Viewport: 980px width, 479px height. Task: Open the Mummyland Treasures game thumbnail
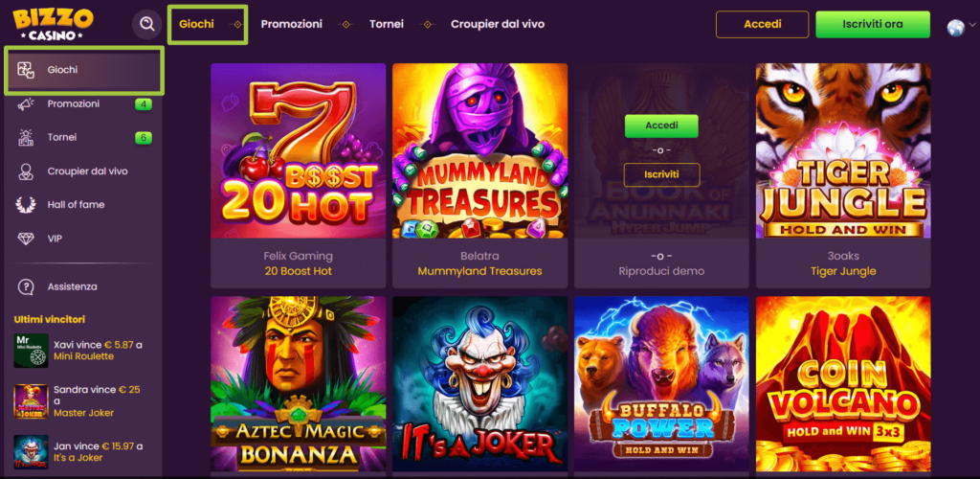(x=479, y=150)
